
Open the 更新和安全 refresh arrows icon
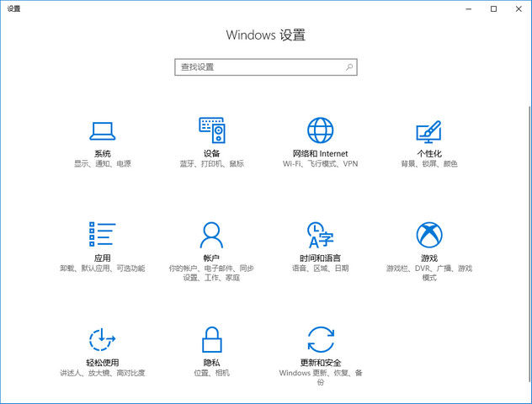click(x=321, y=339)
